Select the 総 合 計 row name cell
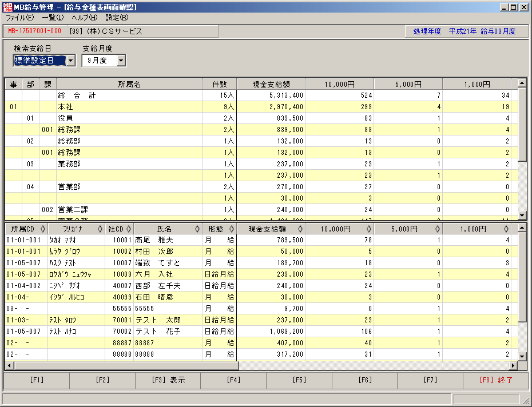 [x=129, y=95]
